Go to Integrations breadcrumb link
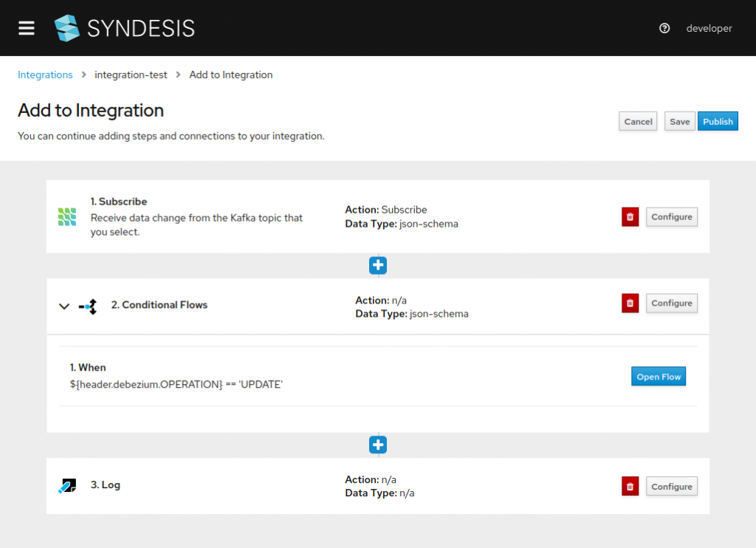This screenshot has height=548, width=756. [x=45, y=75]
